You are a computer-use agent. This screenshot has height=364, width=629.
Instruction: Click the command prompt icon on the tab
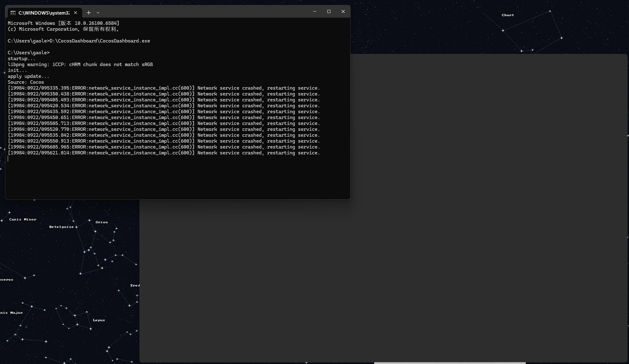[x=13, y=13]
